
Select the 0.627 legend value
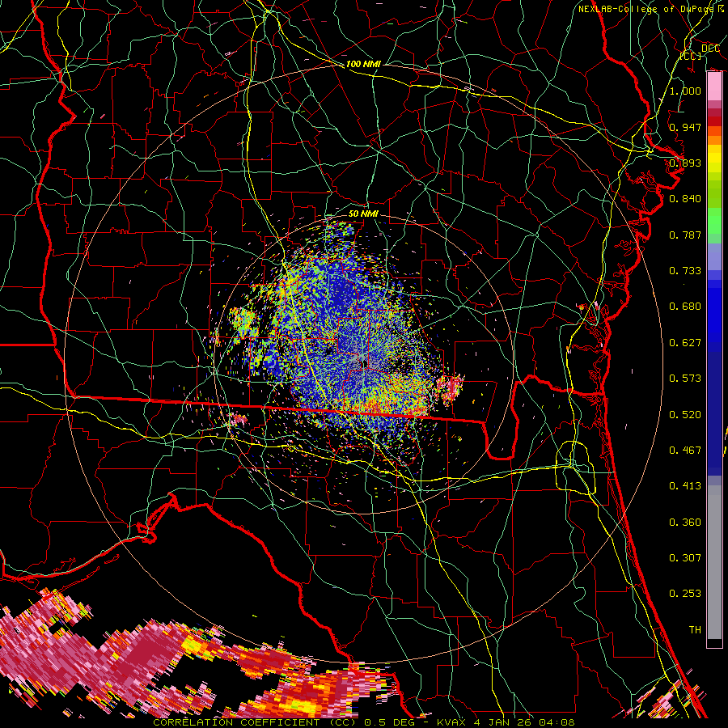click(685, 342)
